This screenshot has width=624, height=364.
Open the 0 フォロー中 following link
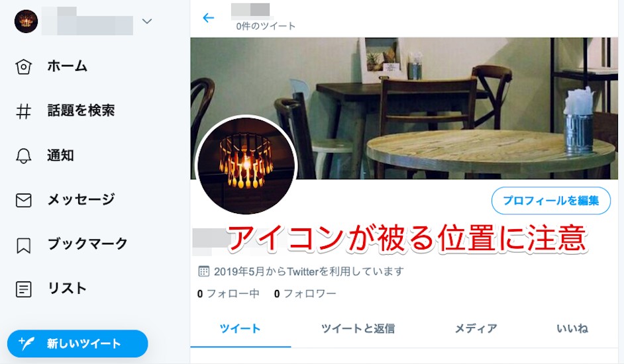pyautogui.click(x=228, y=294)
